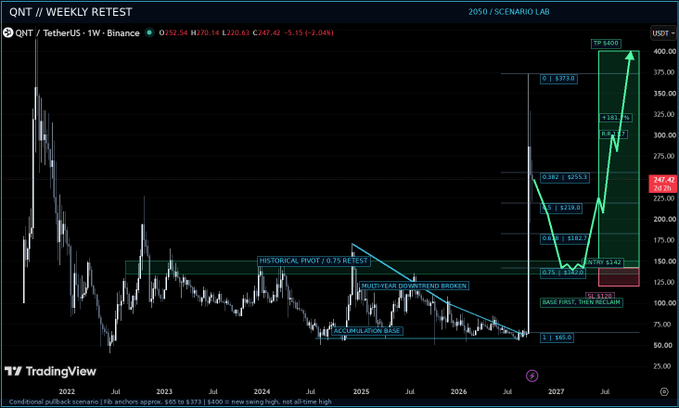Click the O252.54 open value
The height and width of the screenshot is (408, 679).
pos(173,33)
